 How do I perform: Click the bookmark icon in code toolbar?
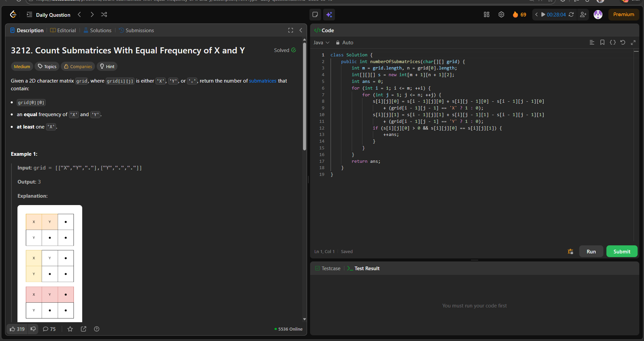[x=602, y=42]
